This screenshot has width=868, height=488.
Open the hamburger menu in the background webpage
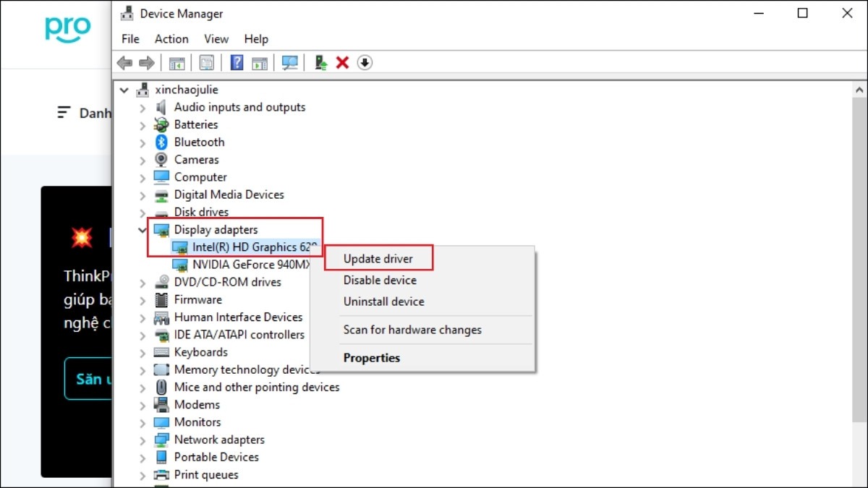64,113
